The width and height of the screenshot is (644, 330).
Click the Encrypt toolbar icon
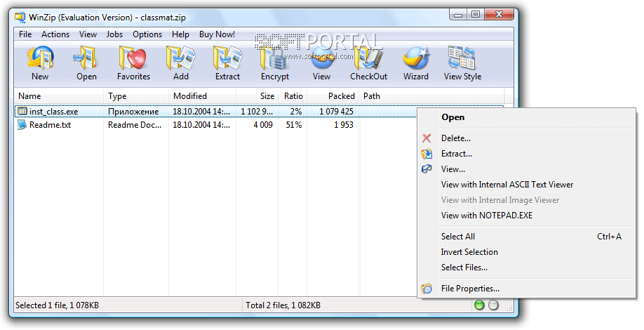click(x=274, y=58)
